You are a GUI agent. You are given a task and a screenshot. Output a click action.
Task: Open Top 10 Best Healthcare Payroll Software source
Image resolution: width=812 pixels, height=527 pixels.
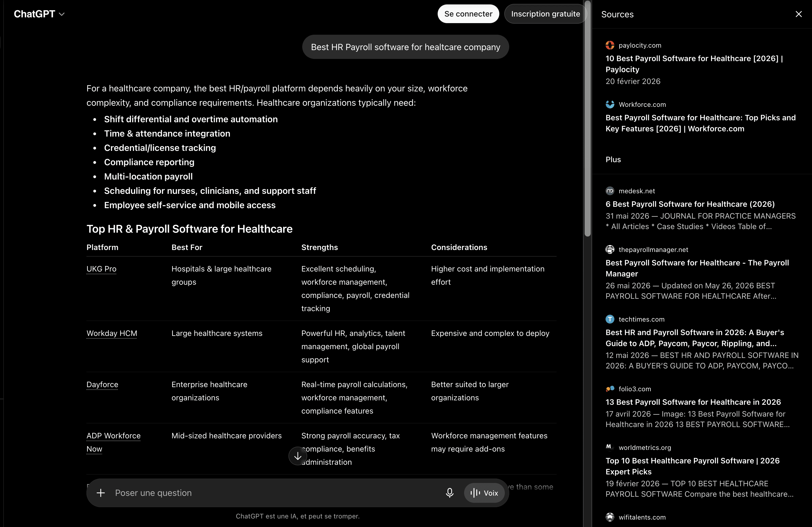(x=692, y=466)
